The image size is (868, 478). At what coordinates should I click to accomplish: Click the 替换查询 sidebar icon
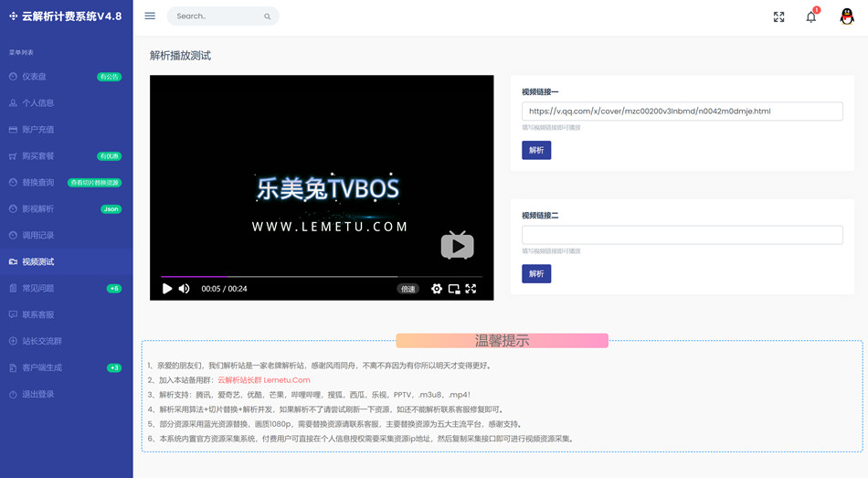pos(13,182)
